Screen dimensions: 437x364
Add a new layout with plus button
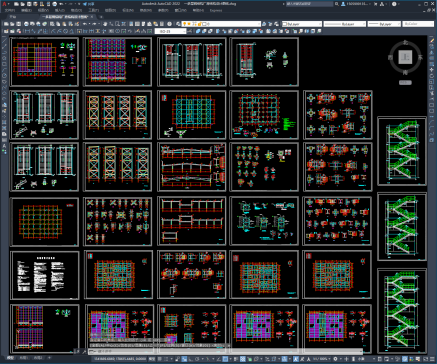49,358
